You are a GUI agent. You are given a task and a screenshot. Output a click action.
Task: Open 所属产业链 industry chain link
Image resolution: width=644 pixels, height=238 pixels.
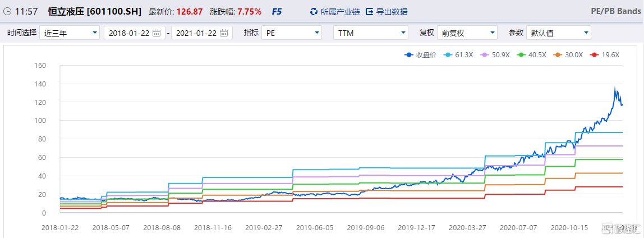(340, 12)
